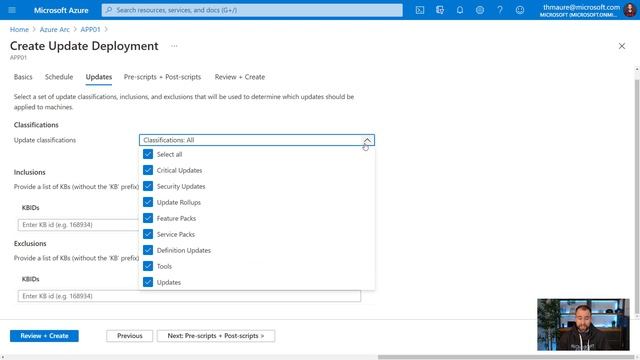This screenshot has width=640, height=360.
Task: Click the Inclusions KB id field
Action: [78, 225]
